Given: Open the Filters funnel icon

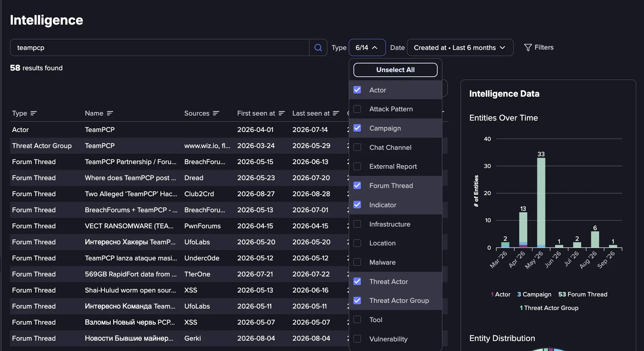Looking at the screenshot, I should [528, 47].
